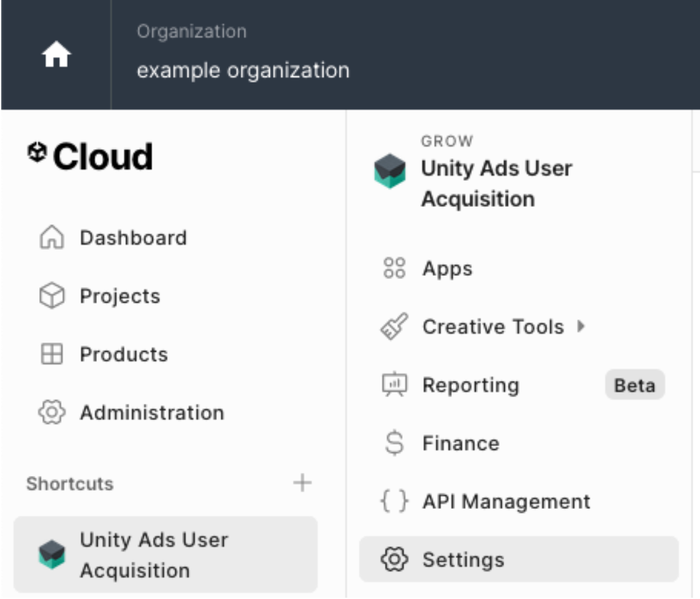Click the Shortcuts section label

pyautogui.click(x=70, y=484)
